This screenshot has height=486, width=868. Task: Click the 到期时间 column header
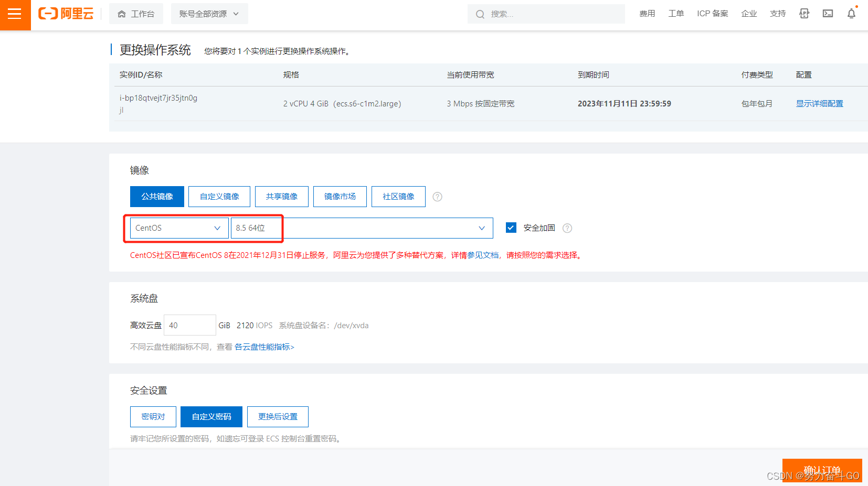pos(594,75)
